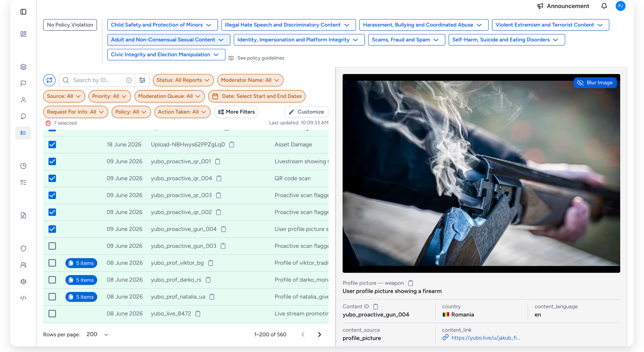Copy the Content ID in detail panel
Viewport: 644px width, 352px height.
(375, 306)
